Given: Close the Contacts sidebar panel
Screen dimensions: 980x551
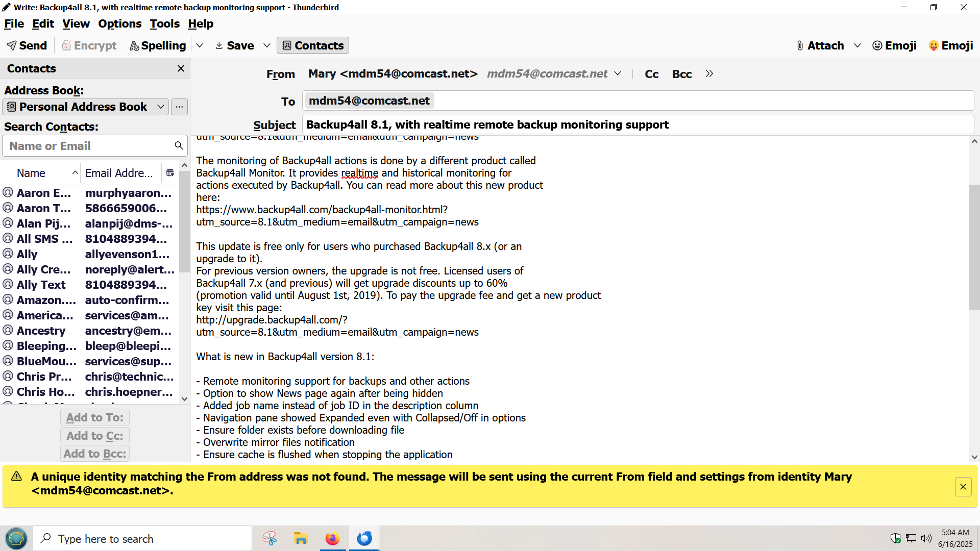Looking at the screenshot, I should pyautogui.click(x=181, y=68).
